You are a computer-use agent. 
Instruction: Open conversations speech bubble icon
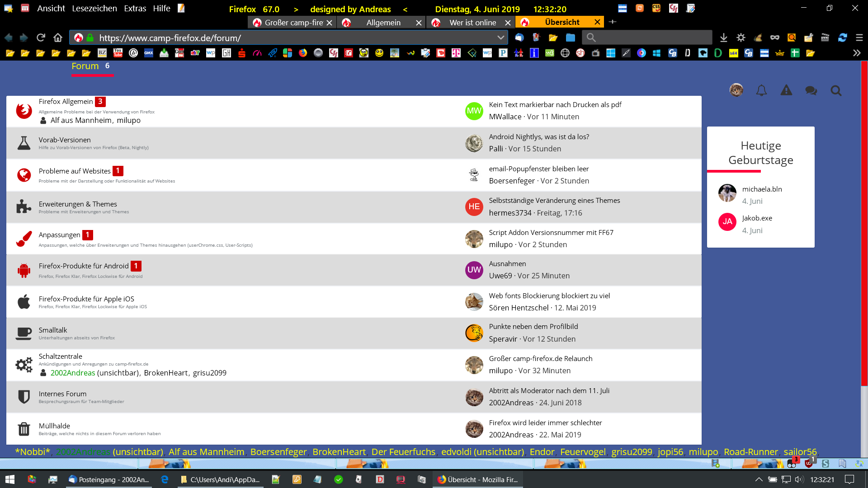(x=811, y=91)
